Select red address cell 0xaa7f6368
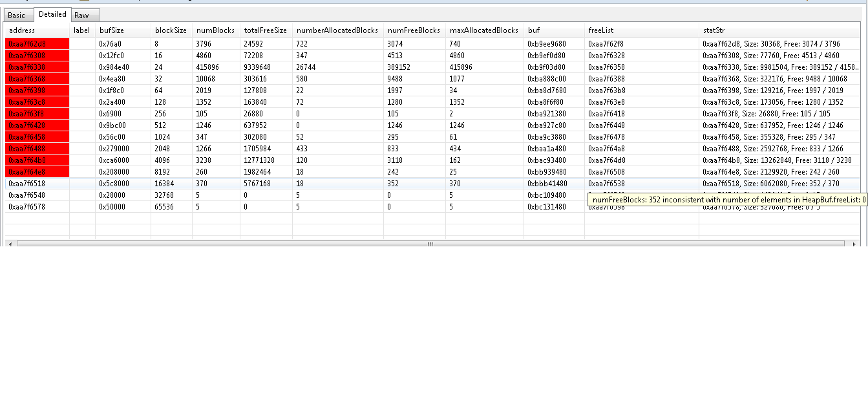This screenshot has width=868, height=419. tap(37, 79)
